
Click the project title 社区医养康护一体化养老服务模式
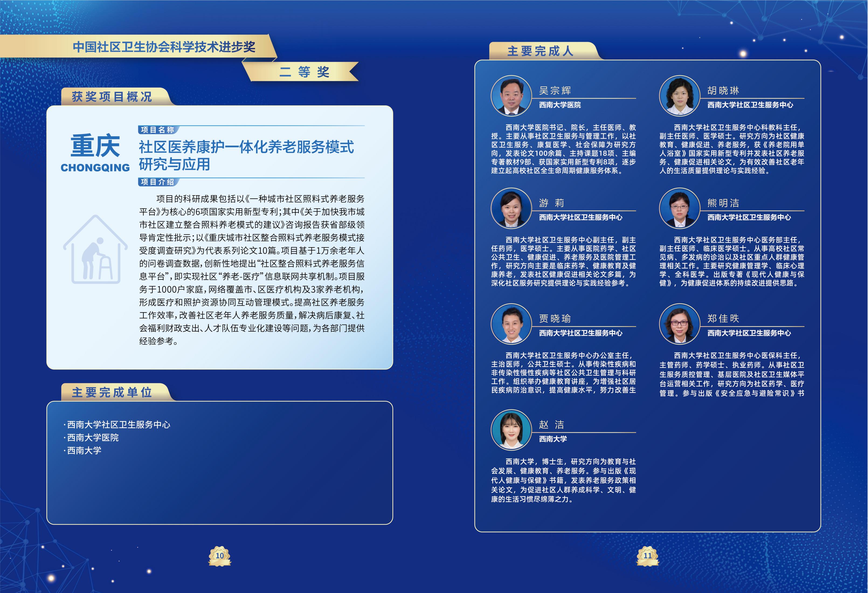coord(247,147)
